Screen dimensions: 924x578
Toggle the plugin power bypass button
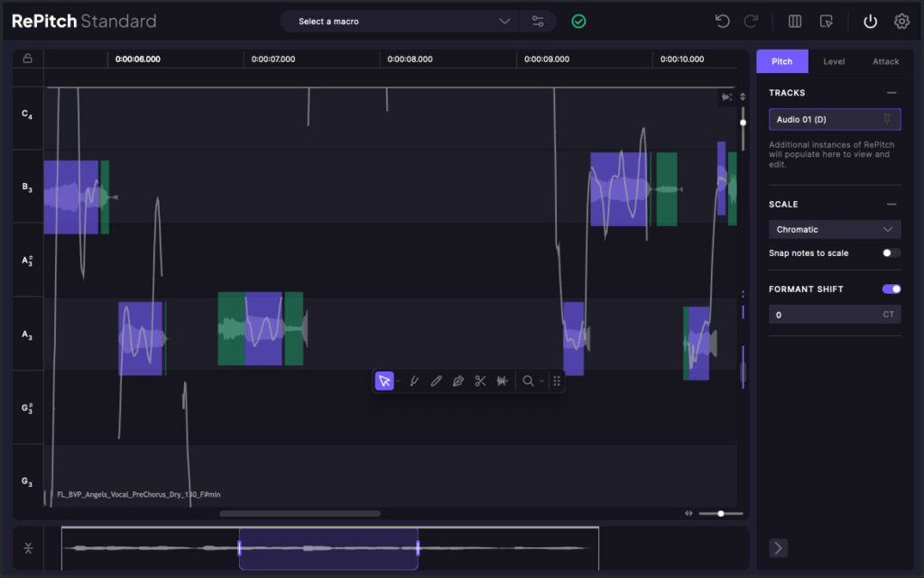pyautogui.click(x=870, y=22)
